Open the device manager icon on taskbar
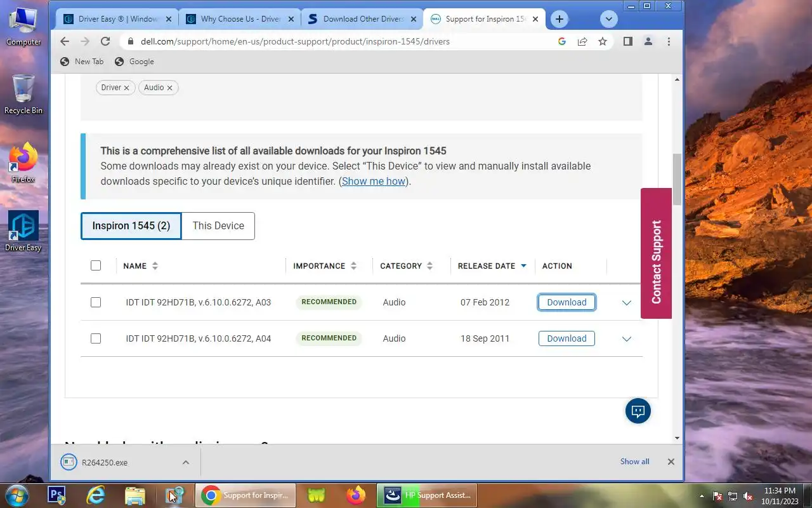Screen dimensions: 812x508 [174, 495]
